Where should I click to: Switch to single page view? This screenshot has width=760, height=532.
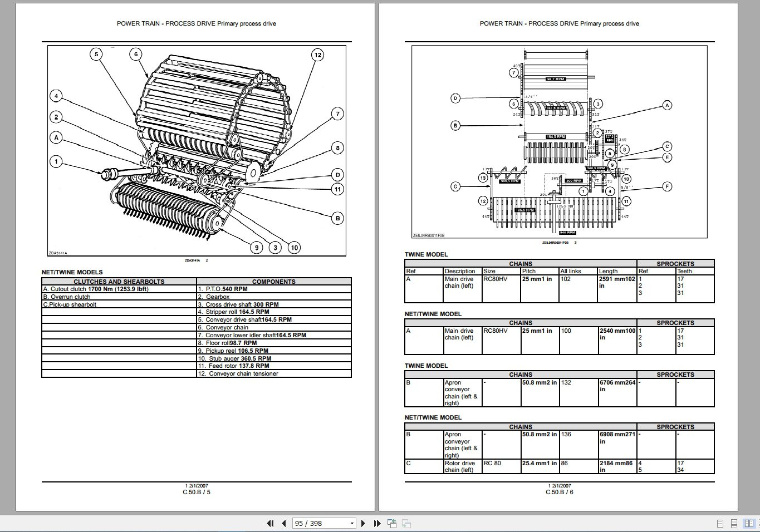(720, 524)
